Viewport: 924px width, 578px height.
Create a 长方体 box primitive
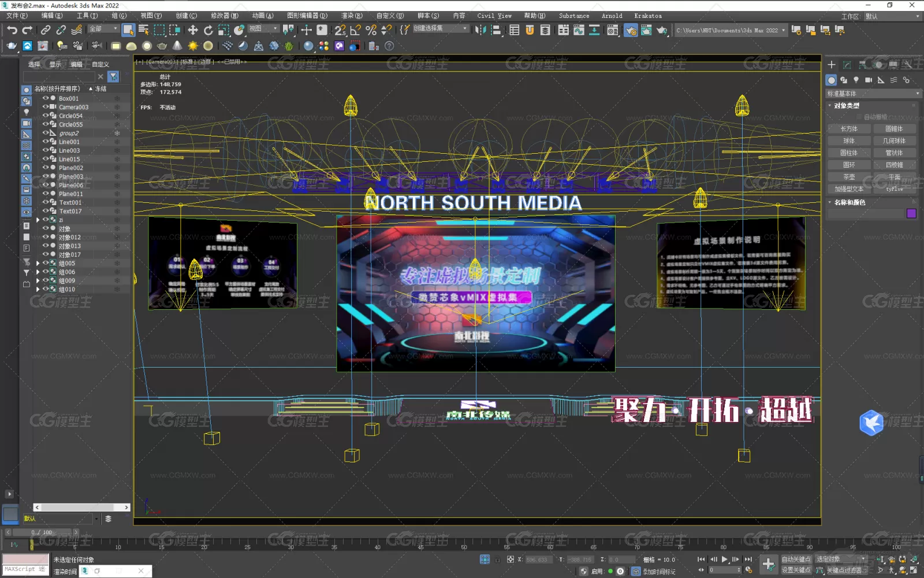click(849, 129)
